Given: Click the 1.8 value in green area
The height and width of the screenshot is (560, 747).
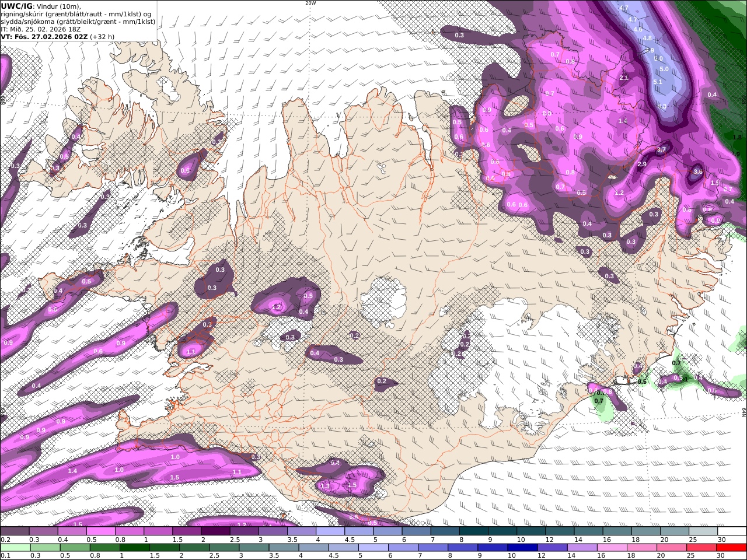Looking at the screenshot, I should (x=737, y=137).
